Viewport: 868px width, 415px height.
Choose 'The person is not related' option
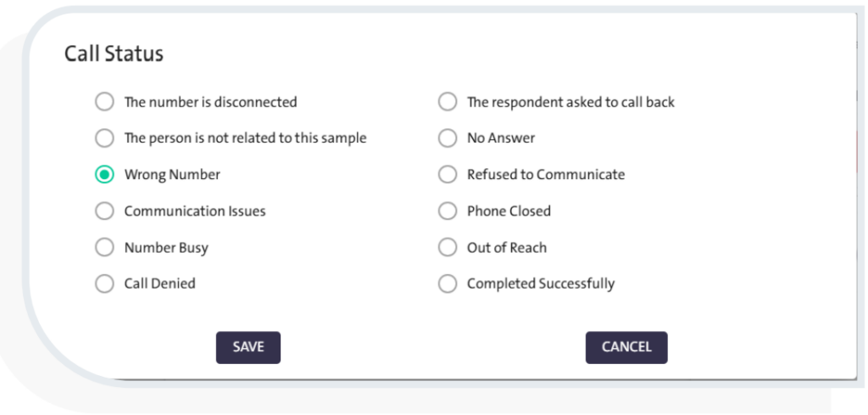[x=104, y=138]
